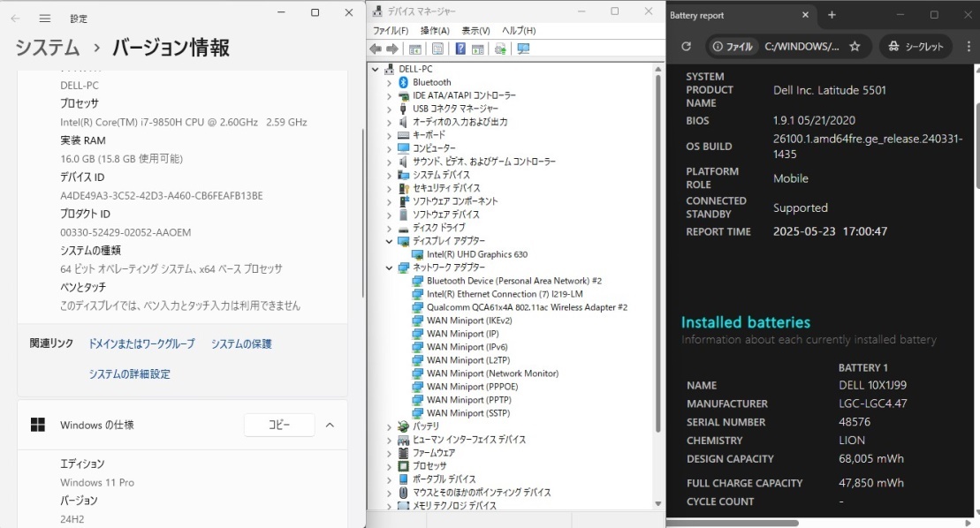Click the コピー button for Windows specifications
980x528 pixels.
click(x=279, y=426)
